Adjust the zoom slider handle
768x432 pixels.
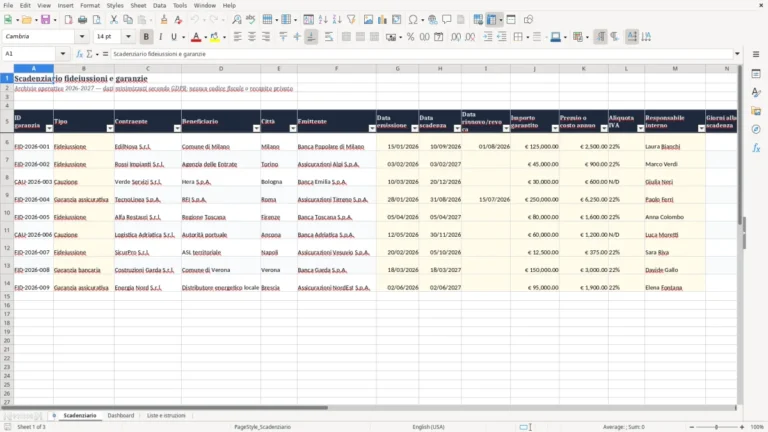(716, 427)
